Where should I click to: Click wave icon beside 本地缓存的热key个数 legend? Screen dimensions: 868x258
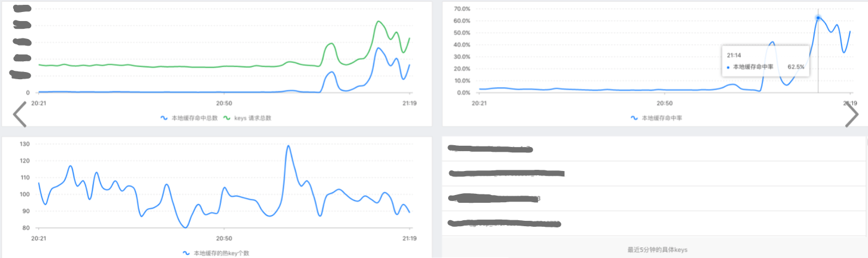186,253
